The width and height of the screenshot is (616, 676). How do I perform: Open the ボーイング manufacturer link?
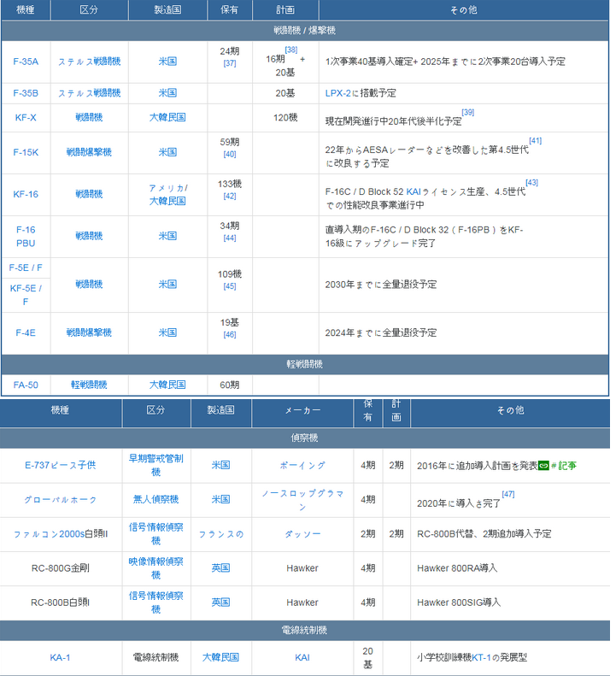point(302,466)
